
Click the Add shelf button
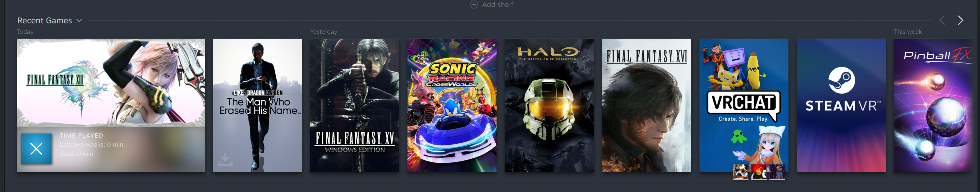point(492,5)
